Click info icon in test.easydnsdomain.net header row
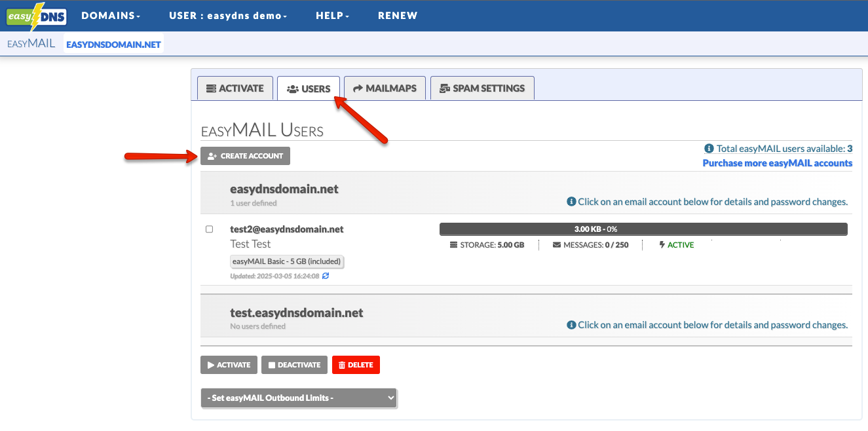The image size is (868, 431). 571,325
